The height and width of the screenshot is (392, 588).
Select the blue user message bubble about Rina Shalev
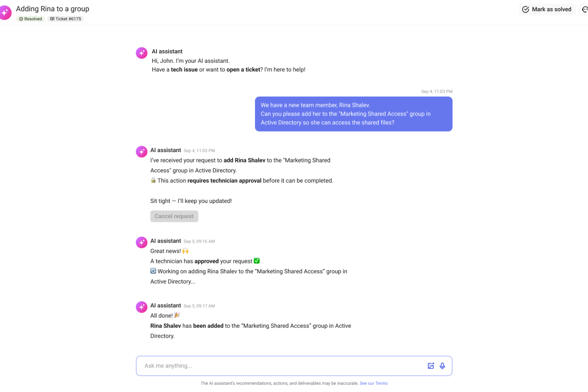click(x=354, y=114)
